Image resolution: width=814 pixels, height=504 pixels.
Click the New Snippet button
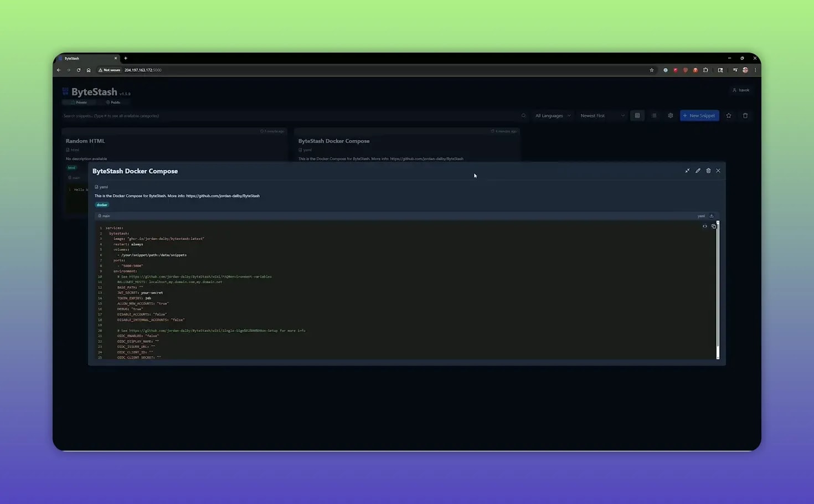pos(699,116)
